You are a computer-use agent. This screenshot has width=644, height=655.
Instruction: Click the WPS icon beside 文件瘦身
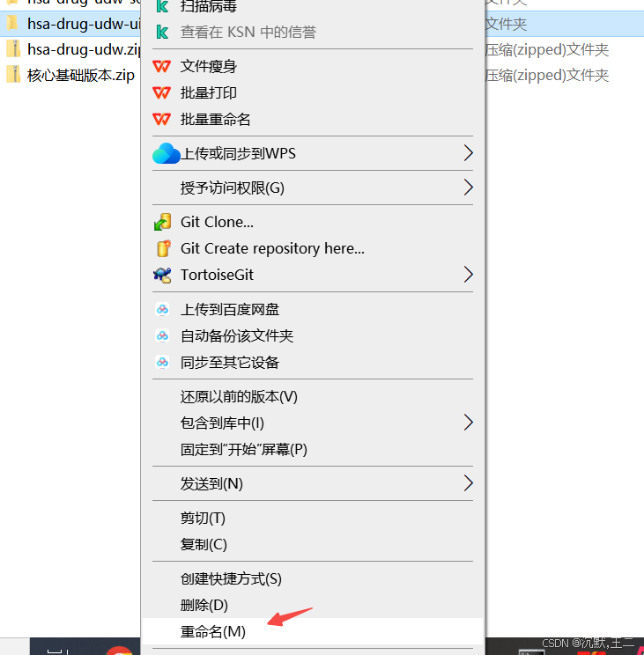point(162,66)
